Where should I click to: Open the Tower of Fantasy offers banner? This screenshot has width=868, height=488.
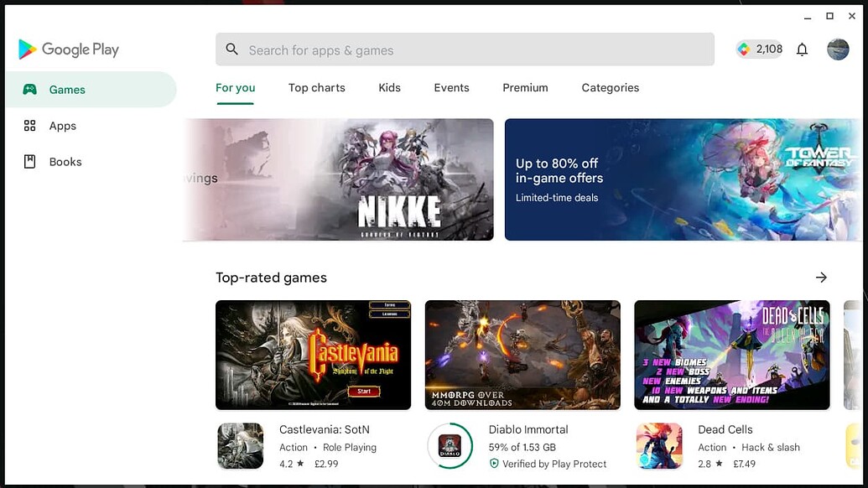pyautogui.click(x=682, y=179)
